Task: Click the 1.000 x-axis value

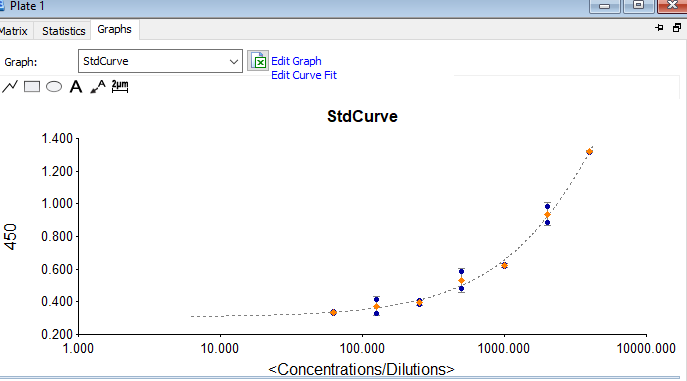Action: coord(78,349)
